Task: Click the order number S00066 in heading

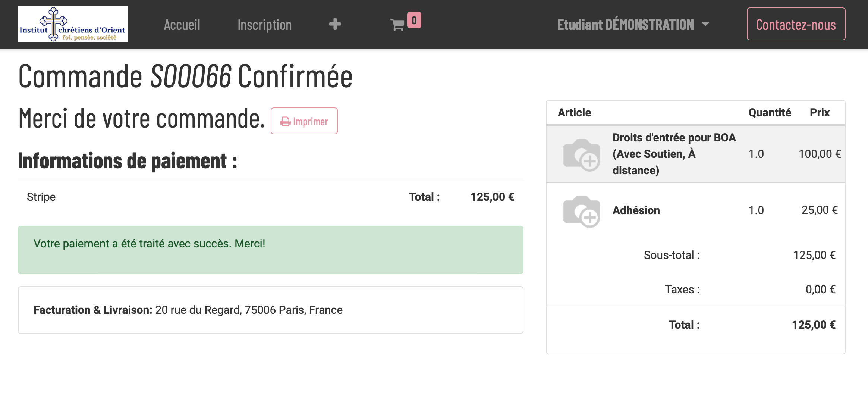Action: (191, 76)
